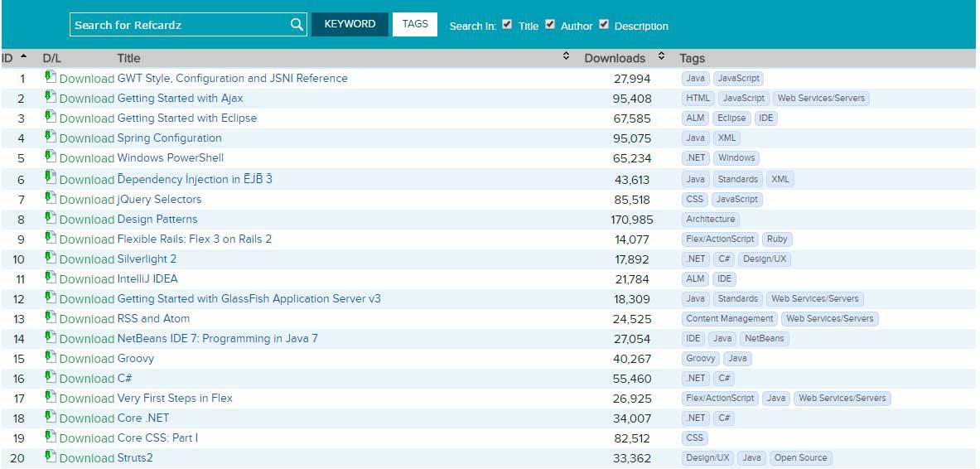
Task: Click the Content Management tag
Action: 729,318
